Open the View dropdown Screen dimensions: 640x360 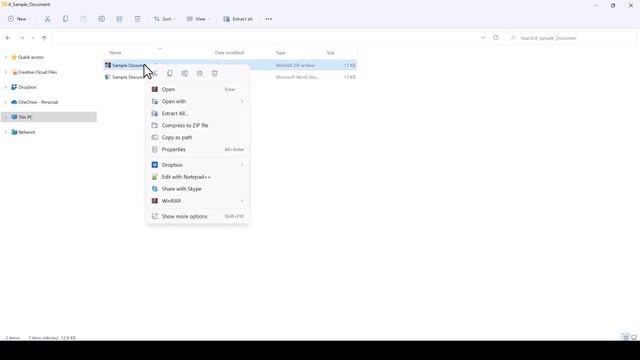tap(198, 19)
